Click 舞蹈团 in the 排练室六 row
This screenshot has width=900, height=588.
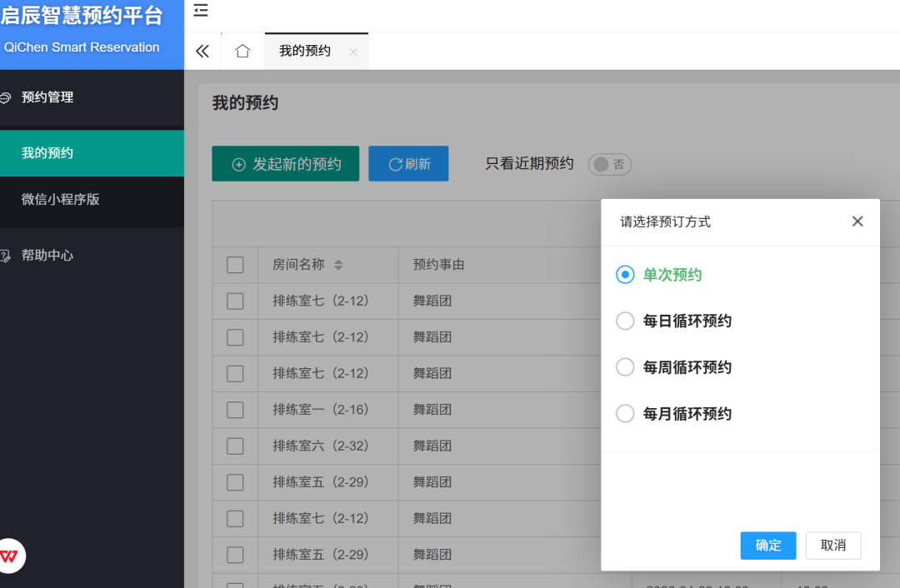[432, 446]
